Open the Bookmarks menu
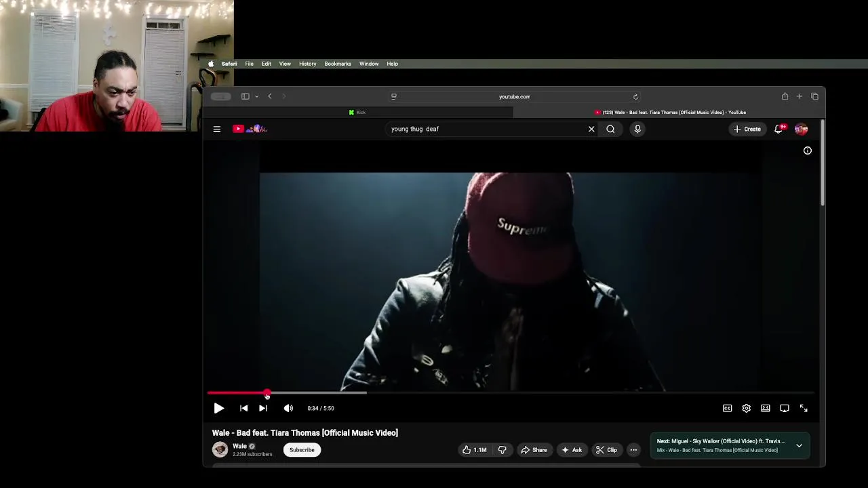Viewport: 868px width, 488px height. 338,64
